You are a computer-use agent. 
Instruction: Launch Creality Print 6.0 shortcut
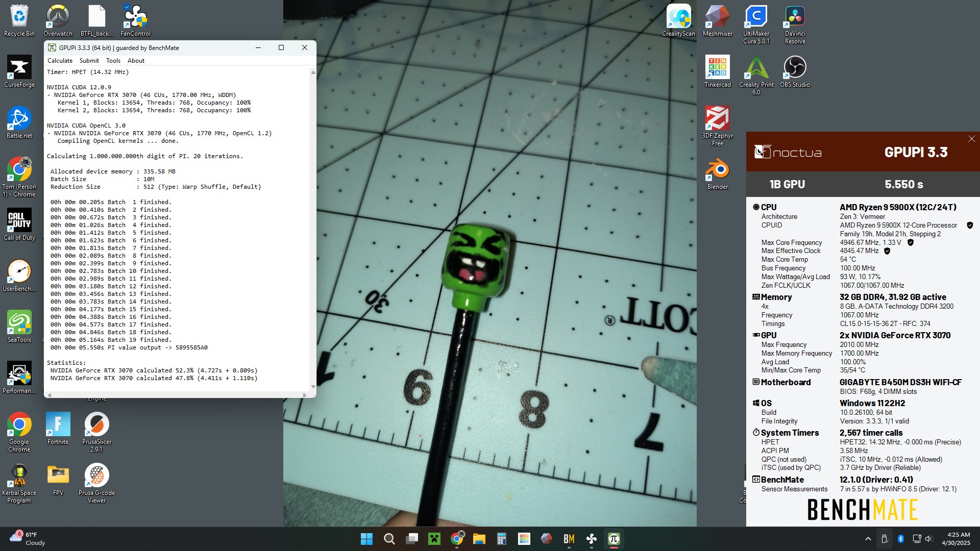tap(756, 75)
